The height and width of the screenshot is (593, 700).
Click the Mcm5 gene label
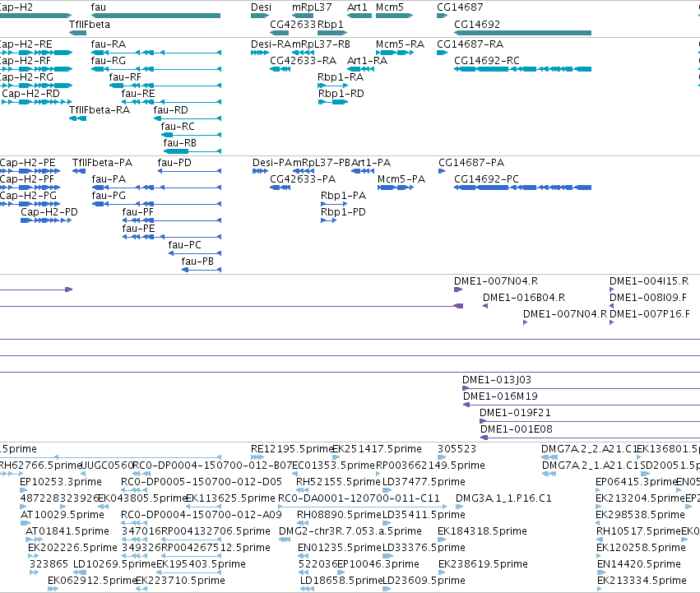(x=389, y=7)
